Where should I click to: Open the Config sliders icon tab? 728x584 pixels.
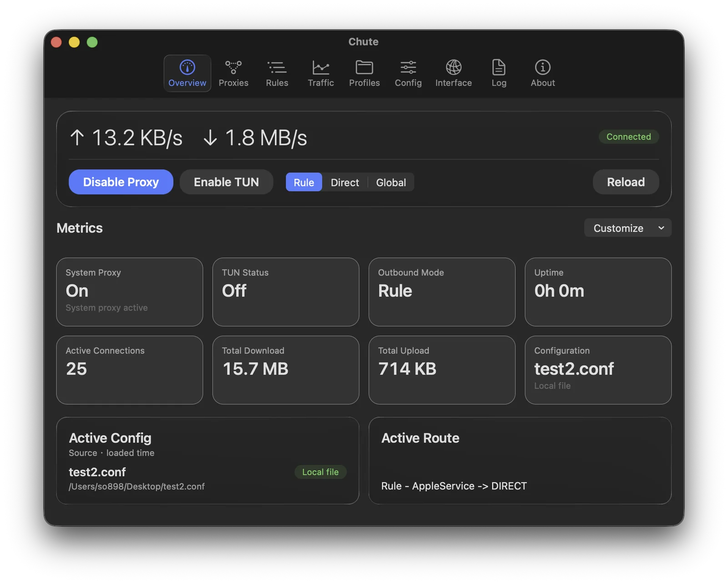408,73
